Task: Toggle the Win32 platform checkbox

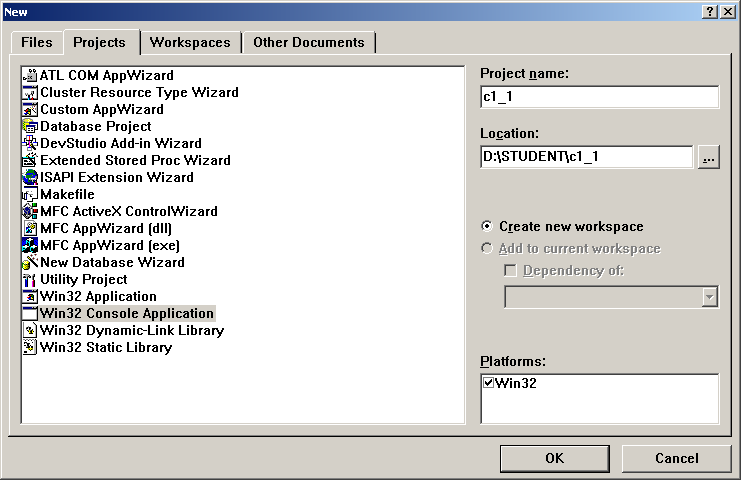Action: 489,383
